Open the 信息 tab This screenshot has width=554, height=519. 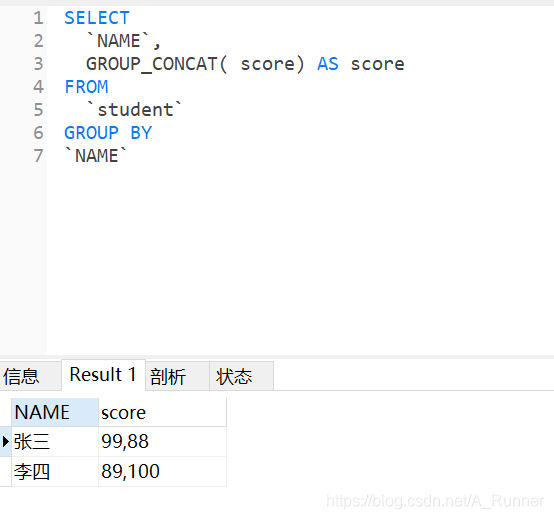tap(30, 376)
